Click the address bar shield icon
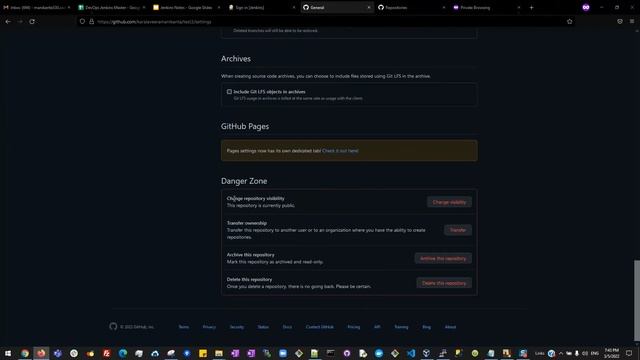The width and height of the screenshot is (640, 360). (82, 22)
